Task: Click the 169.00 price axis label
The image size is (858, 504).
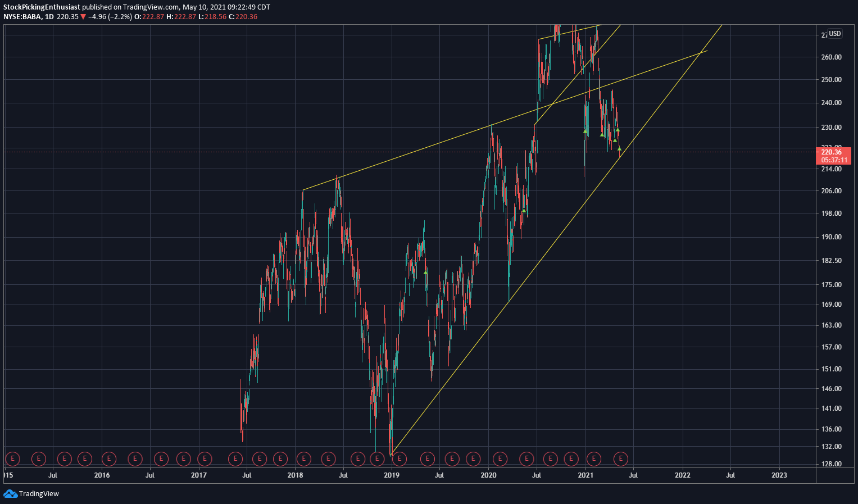Action: [832, 305]
